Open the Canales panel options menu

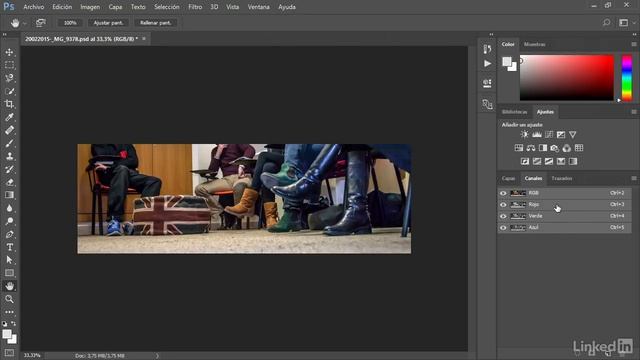pyautogui.click(x=634, y=178)
